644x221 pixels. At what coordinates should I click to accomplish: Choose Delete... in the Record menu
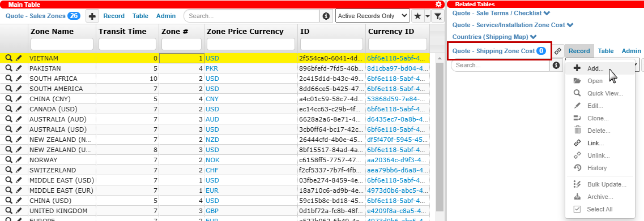click(x=600, y=131)
